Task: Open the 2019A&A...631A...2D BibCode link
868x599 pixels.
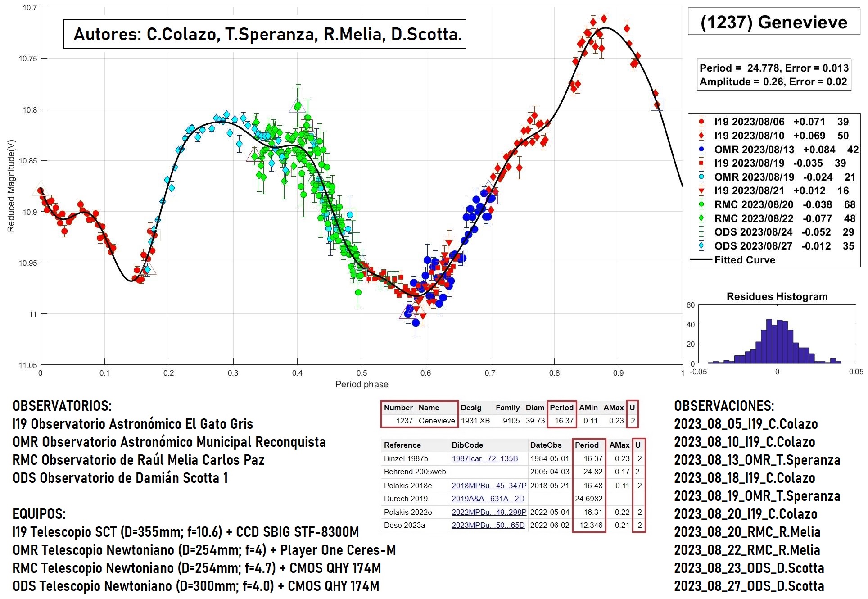Action: pyautogui.click(x=488, y=499)
